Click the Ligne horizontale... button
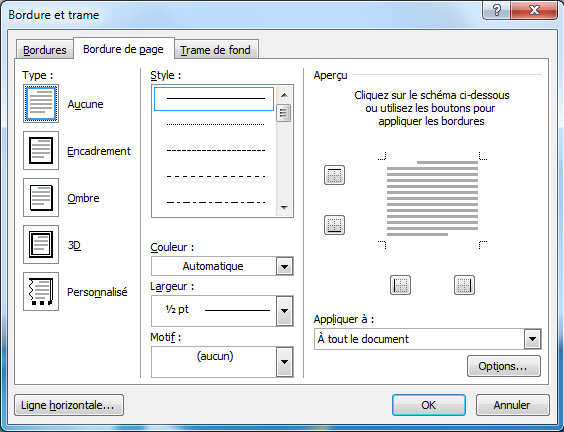564x432 pixels. (x=69, y=405)
